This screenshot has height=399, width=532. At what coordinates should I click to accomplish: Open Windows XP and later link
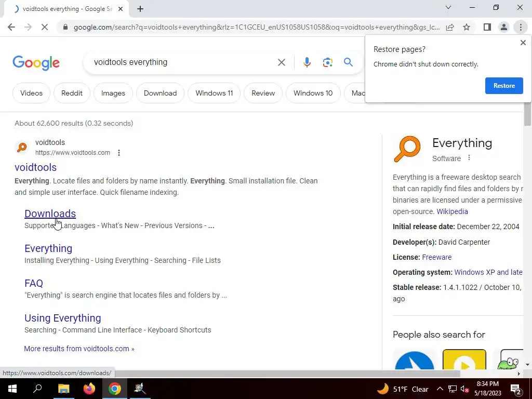[488, 272]
